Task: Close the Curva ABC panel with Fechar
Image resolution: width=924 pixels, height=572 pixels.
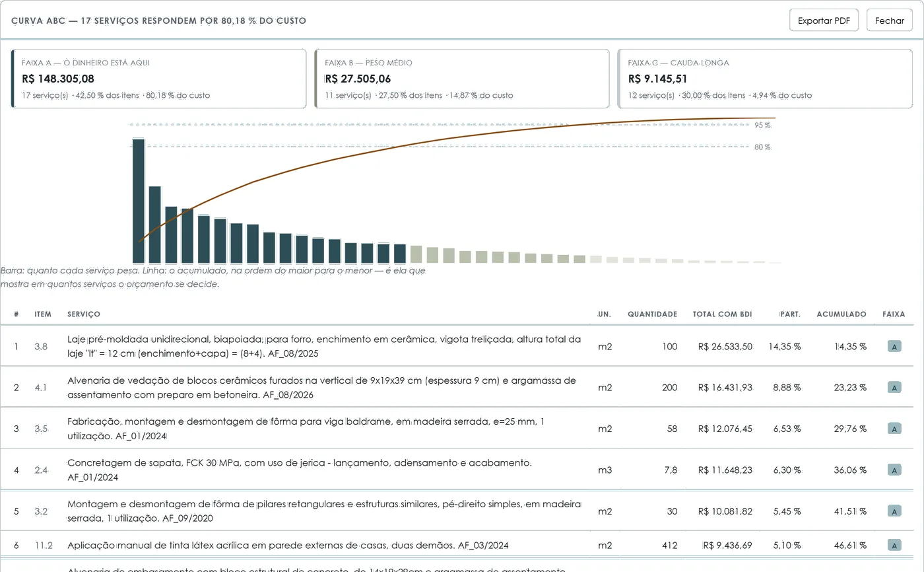Action: click(x=889, y=20)
